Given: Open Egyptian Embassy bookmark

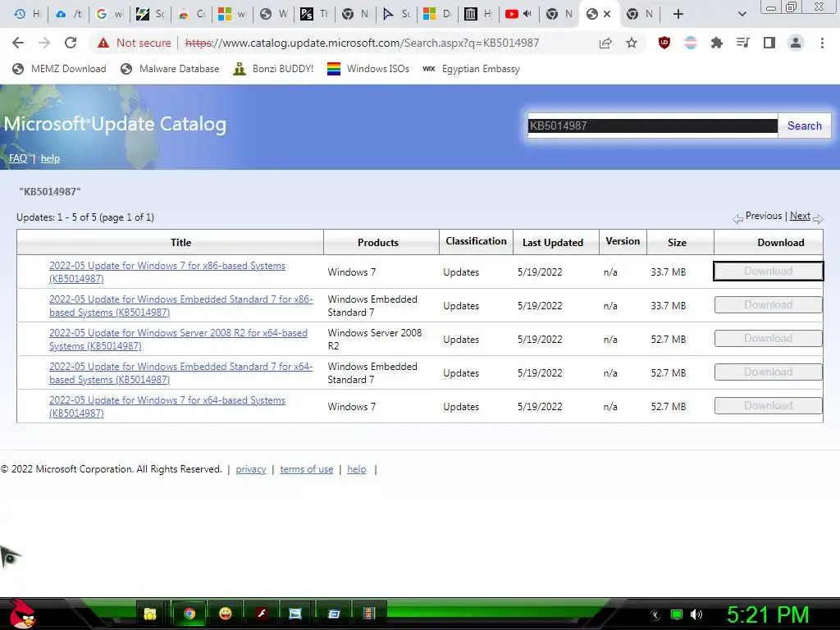Looking at the screenshot, I should click(x=471, y=69).
